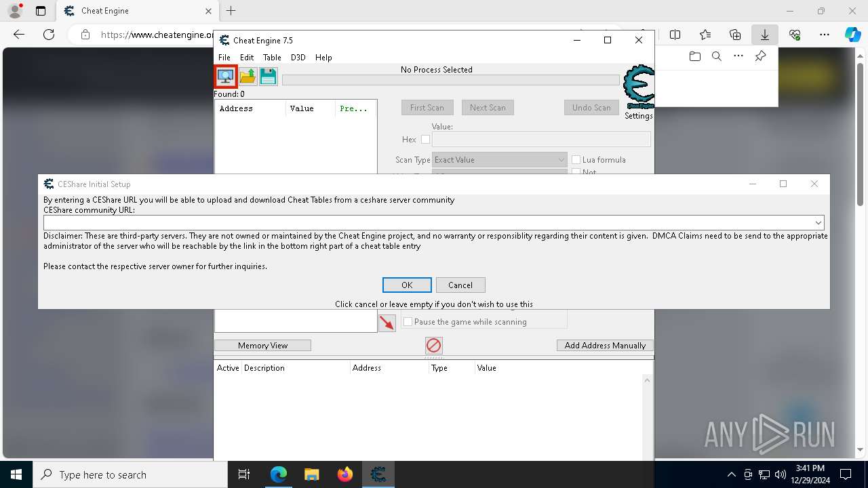
Task: Open Firefox from the taskbar
Action: click(345, 474)
